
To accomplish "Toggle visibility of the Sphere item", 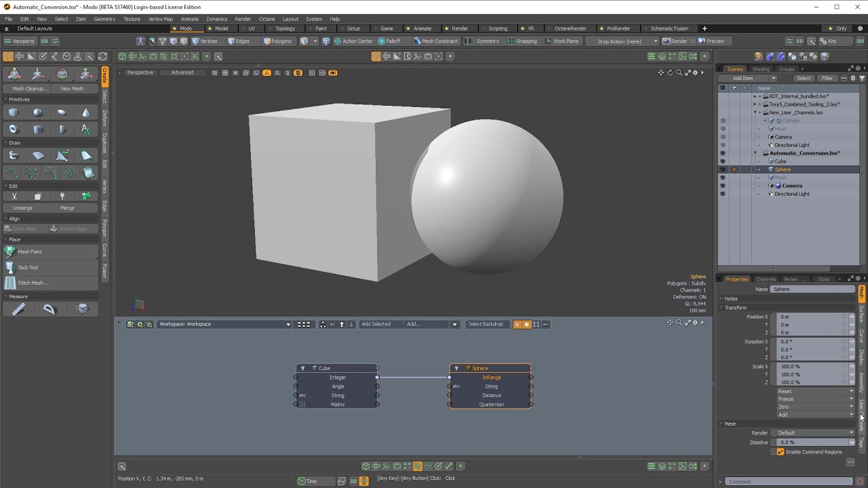I will tap(722, 169).
